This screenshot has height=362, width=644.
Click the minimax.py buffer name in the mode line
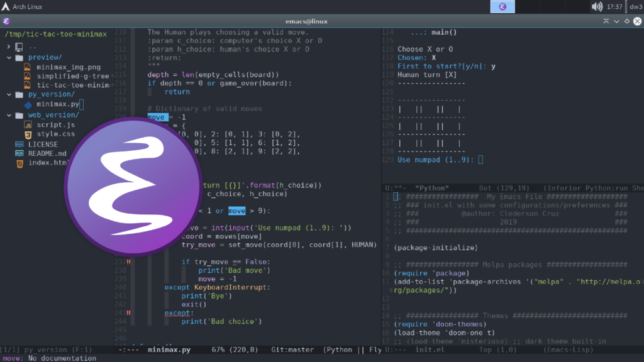point(169,349)
